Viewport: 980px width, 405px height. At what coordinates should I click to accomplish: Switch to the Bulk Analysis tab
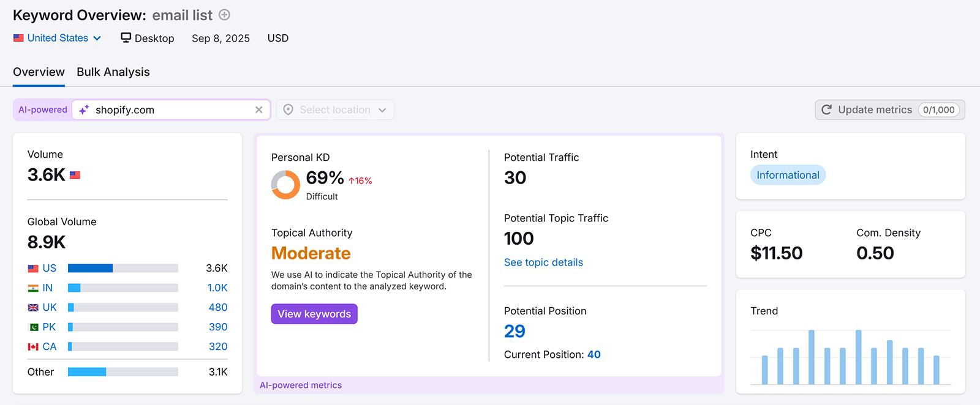(113, 72)
